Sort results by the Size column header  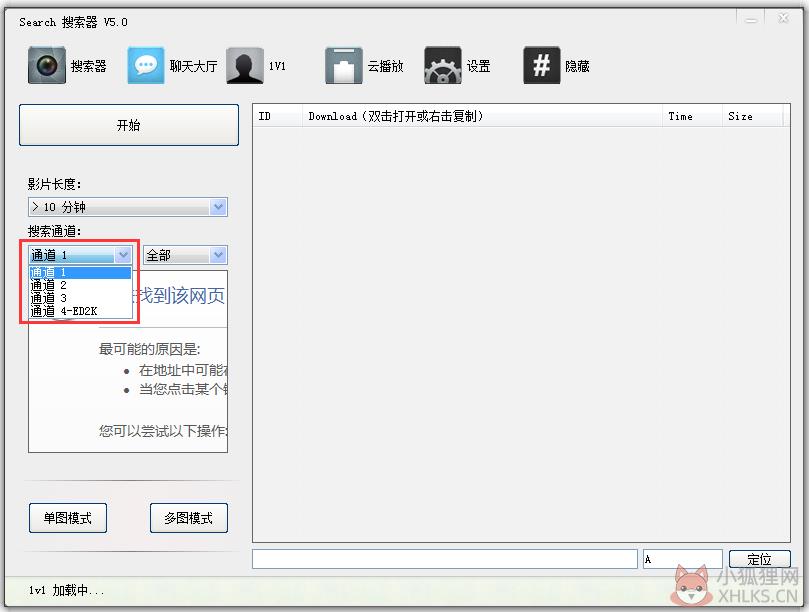click(x=752, y=116)
